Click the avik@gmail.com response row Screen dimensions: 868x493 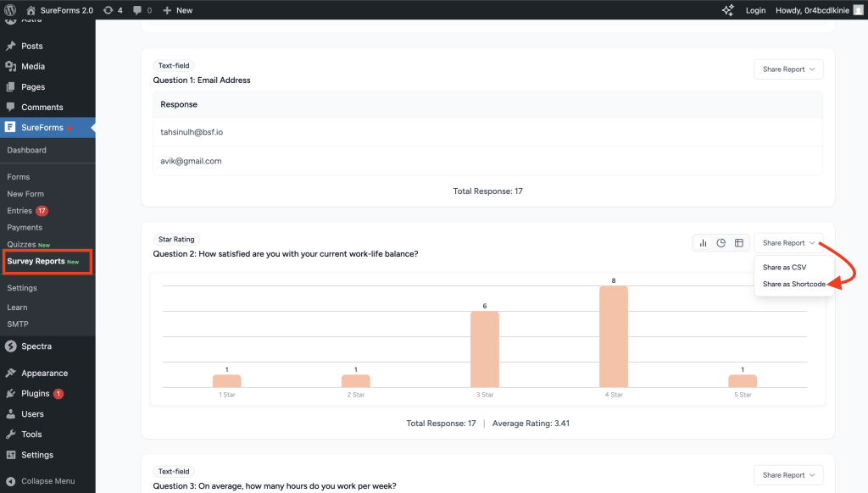click(x=487, y=161)
